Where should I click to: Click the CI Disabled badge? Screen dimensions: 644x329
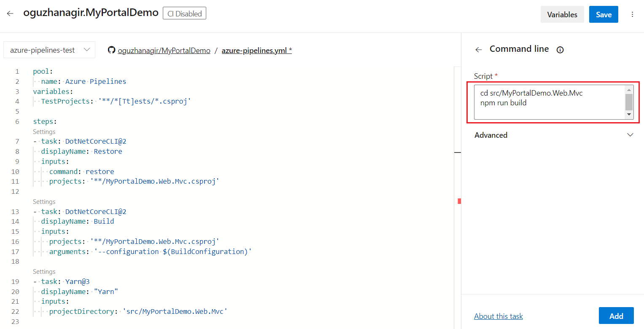(x=184, y=13)
